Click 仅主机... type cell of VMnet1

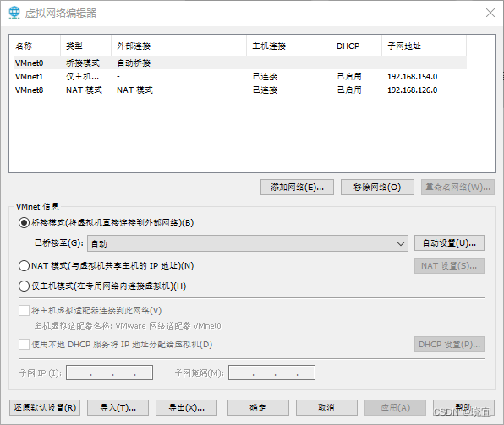pyautogui.click(x=82, y=76)
